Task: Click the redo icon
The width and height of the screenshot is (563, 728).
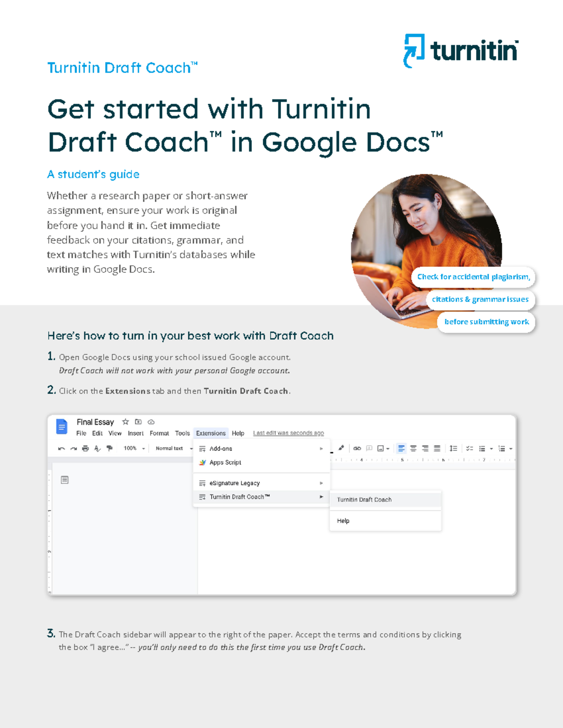Action: tap(73, 449)
